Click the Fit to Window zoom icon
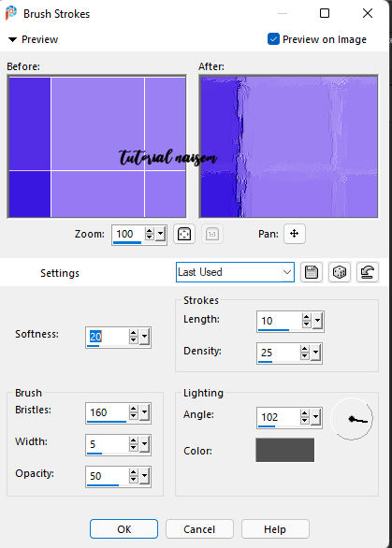This screenshot has width=392, height=548. 184,234
